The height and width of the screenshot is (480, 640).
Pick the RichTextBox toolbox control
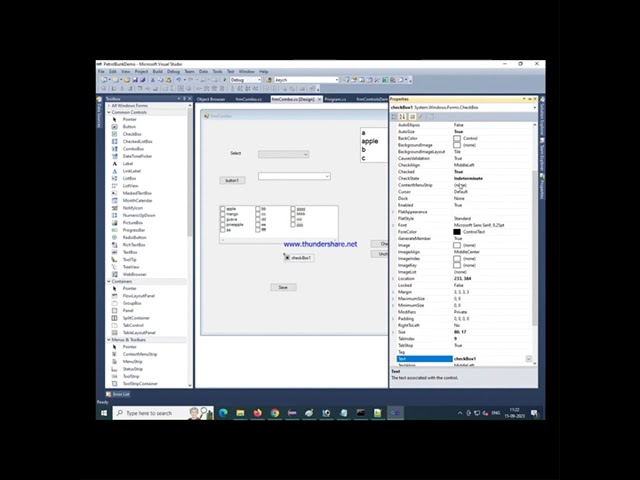(x=134, y=244)
